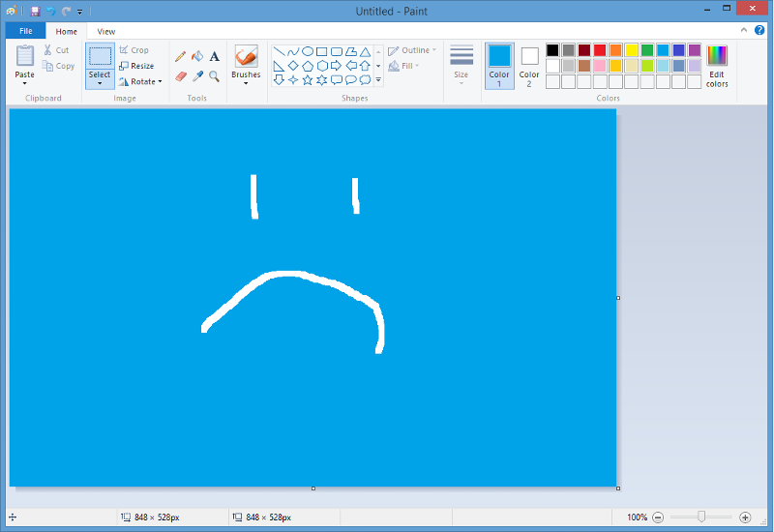
Task: Click the Brushes tool icon
Action: pyautogui.click(x=246, y=57)
